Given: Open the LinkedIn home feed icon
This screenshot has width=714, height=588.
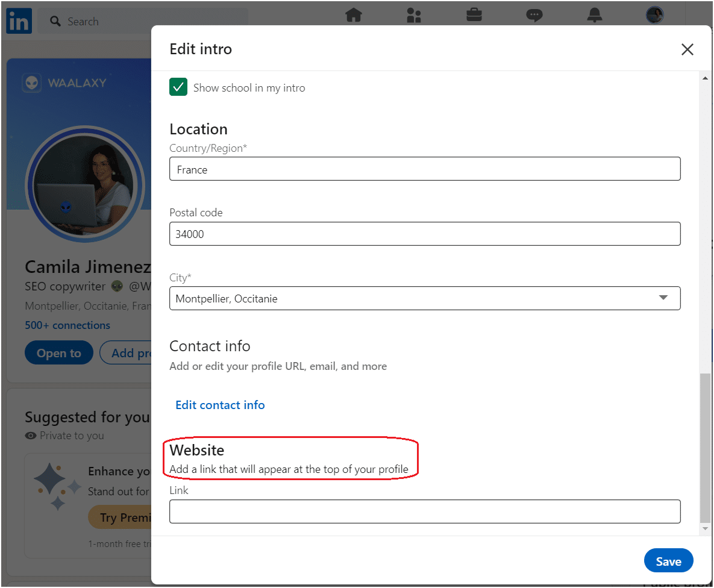Looking at the screenshot, I should point(354,15).
